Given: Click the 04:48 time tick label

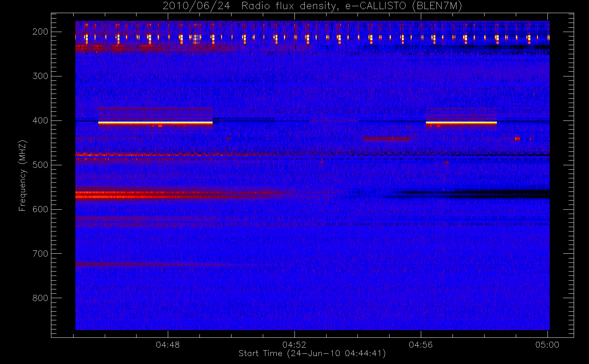Looking at the screenshot, I should click(x=168, y=345).
